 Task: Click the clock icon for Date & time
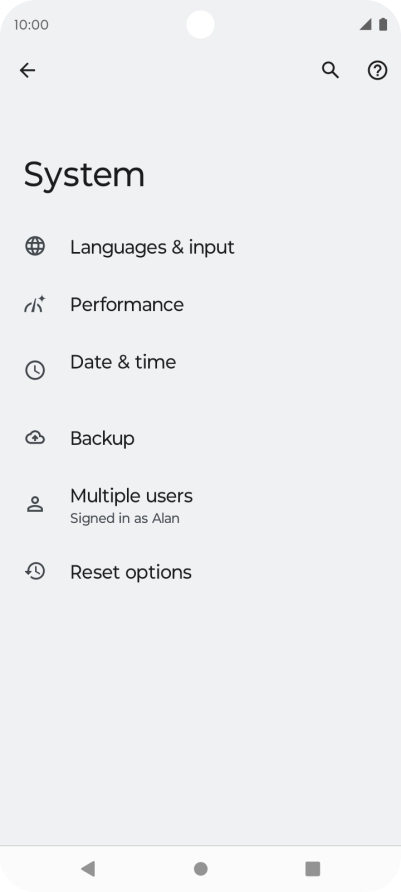click(x=35, y=370)
